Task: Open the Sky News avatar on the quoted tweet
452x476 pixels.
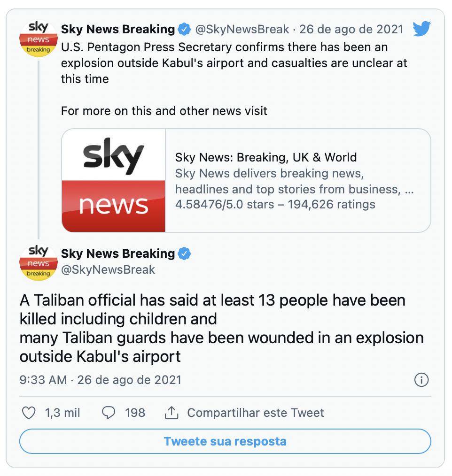Action: click(39, 39)
